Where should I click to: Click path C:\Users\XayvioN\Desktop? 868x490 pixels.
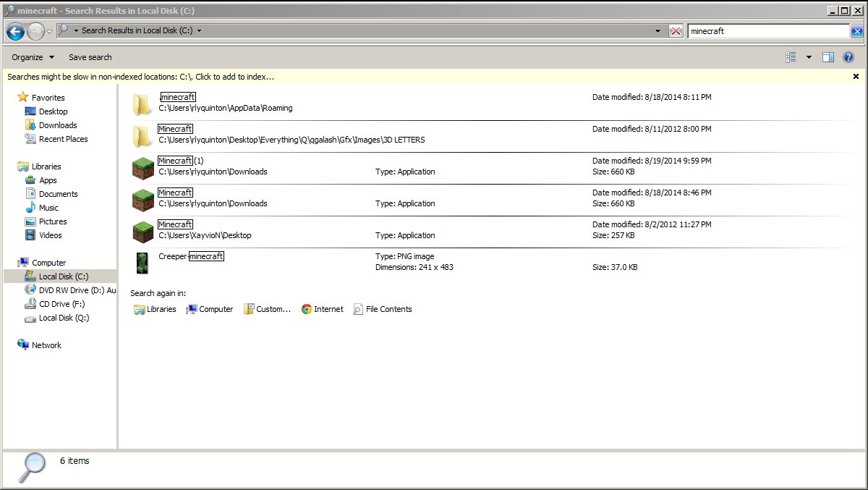(205, 235)
